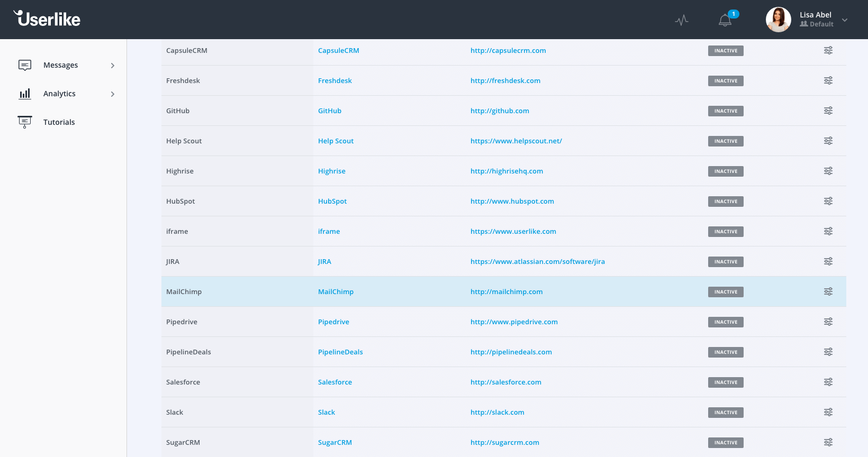Open settings icon for the JIRA row
868x457 pixels.
[828, 262]
